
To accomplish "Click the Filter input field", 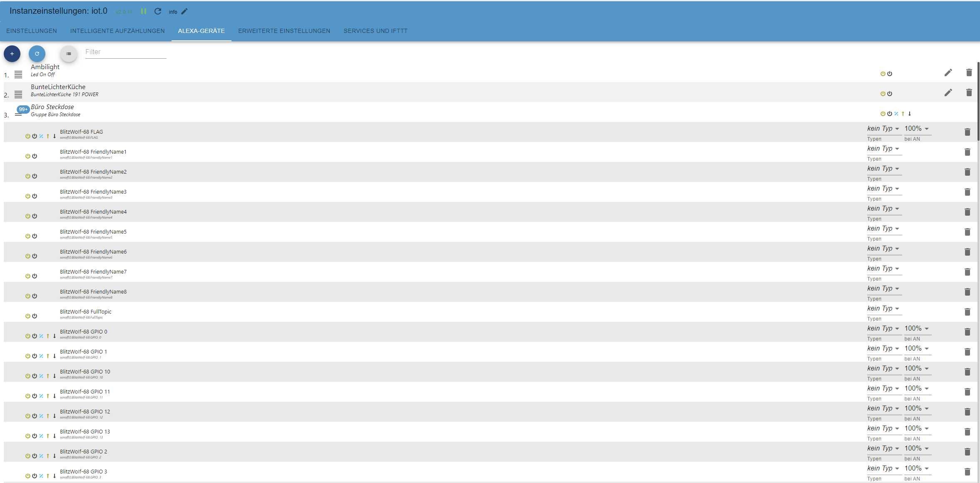I will pos(125,52).
